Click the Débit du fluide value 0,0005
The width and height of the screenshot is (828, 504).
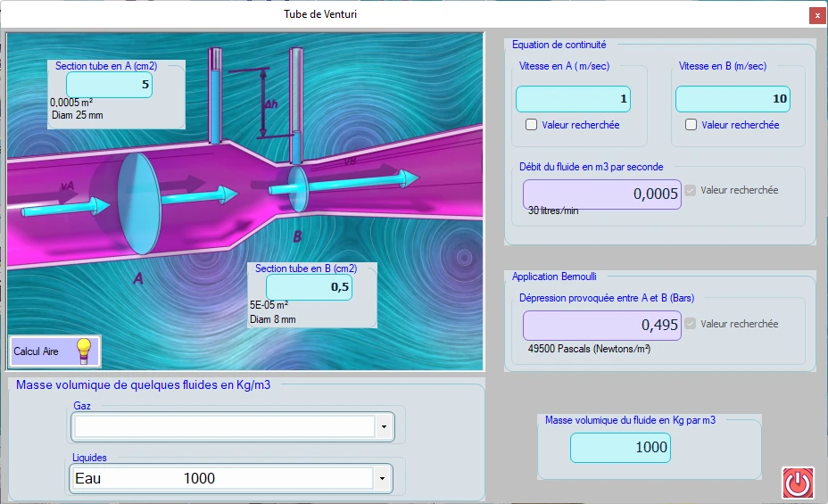[602, 194]
